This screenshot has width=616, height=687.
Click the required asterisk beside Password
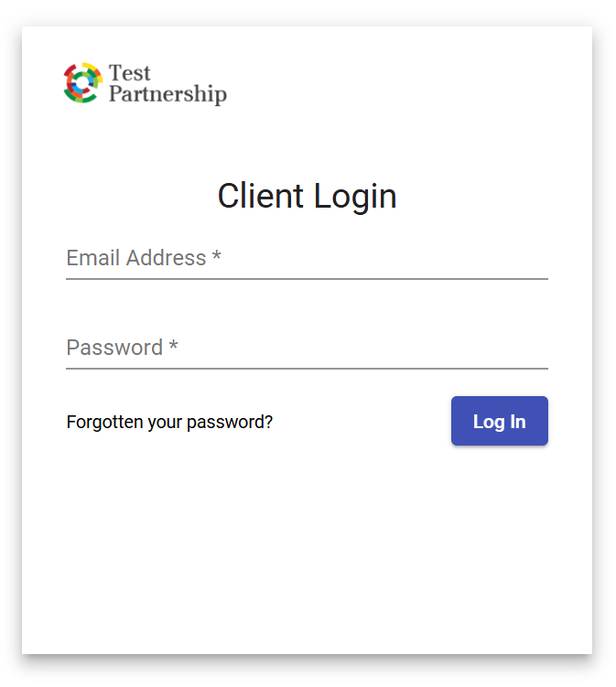pos(174,345)
